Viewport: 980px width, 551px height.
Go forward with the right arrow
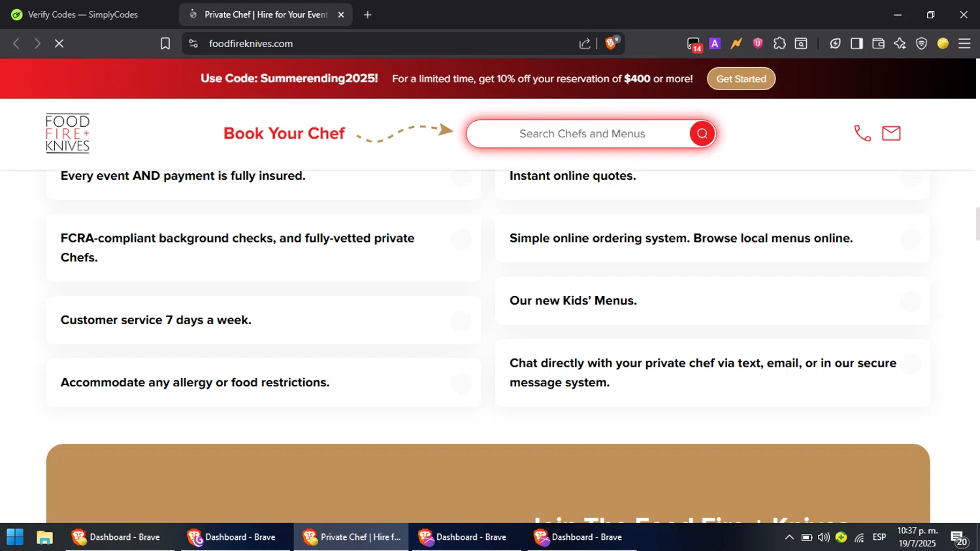pos(37,43)
